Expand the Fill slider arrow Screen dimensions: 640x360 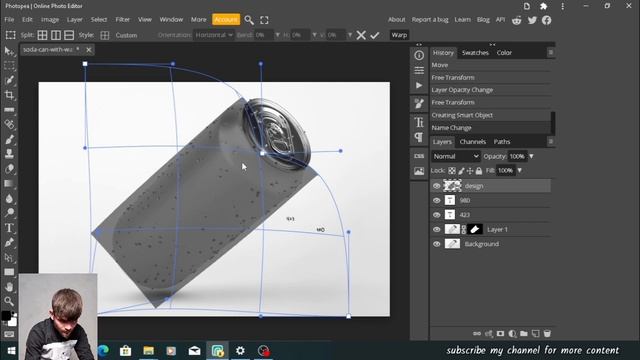point(520,171)
